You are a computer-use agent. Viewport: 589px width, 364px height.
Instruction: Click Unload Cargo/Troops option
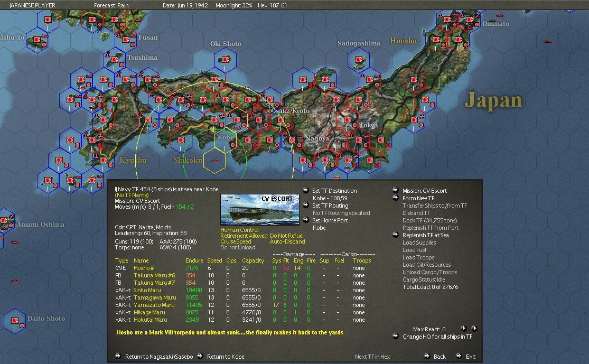tap(429, 273)
